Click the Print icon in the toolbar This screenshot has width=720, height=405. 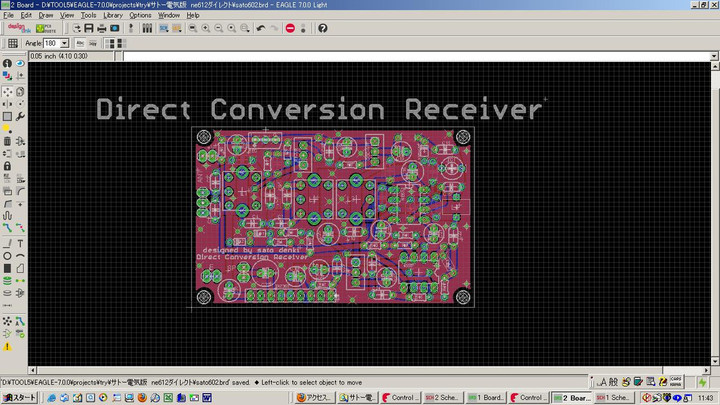point(101,28)
